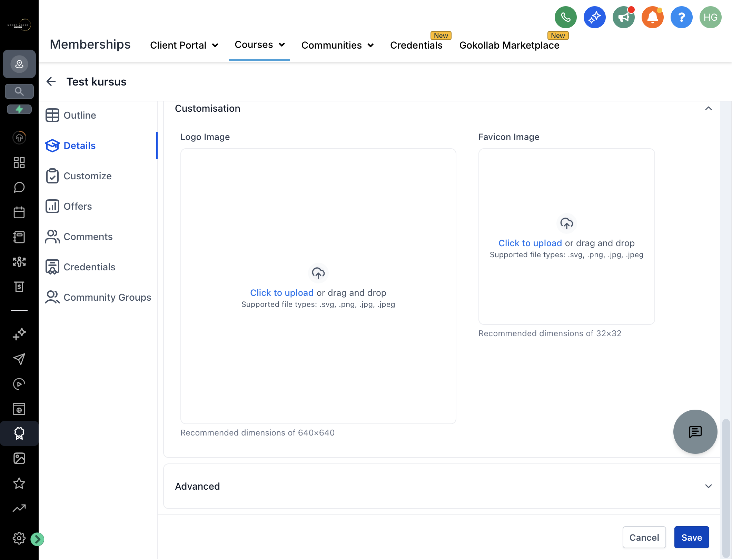Open the media library image sidebar icon
This screenshot has width=732, height=560.
(x=19, y=458)
